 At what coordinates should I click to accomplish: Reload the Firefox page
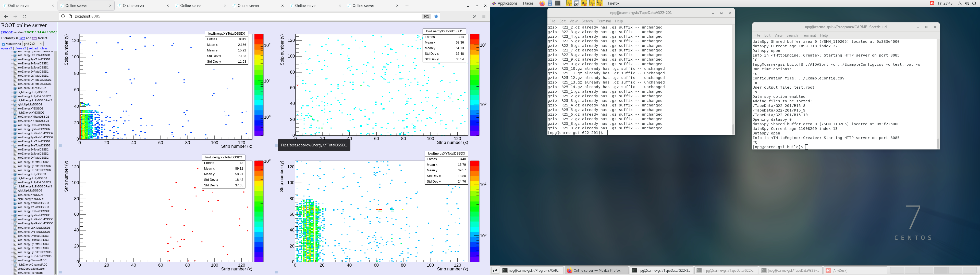click(25, 16)
